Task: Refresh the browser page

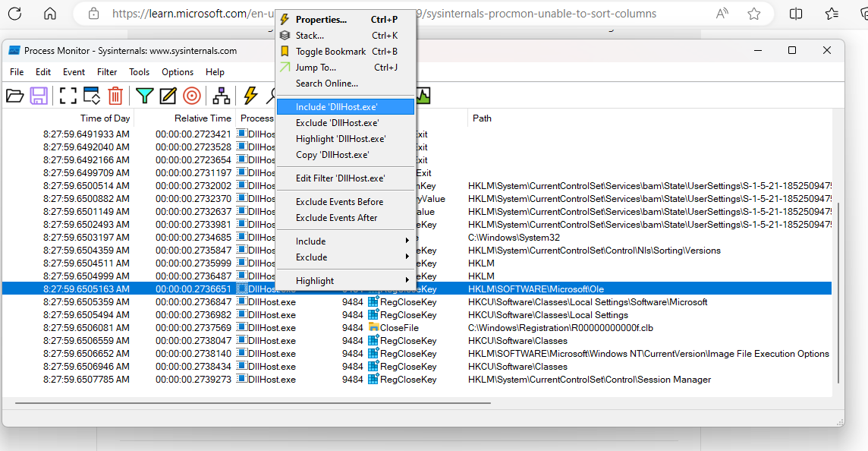Action: coord(15,14)
